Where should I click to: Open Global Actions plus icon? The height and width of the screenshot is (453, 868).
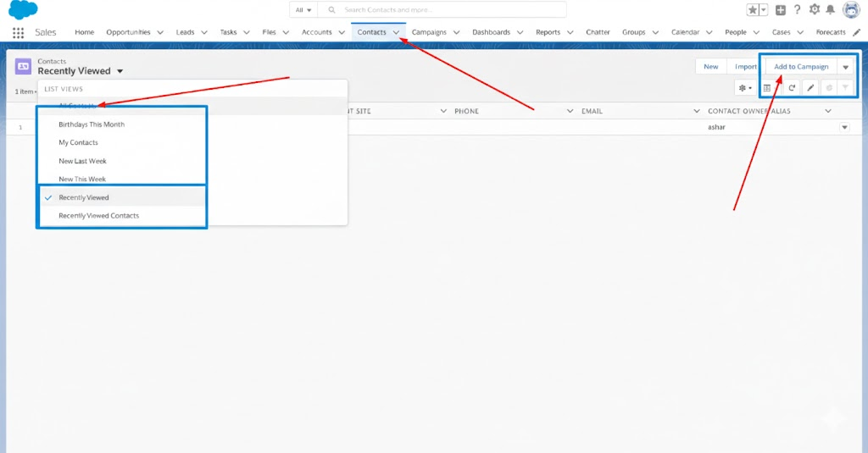point(780,10)
